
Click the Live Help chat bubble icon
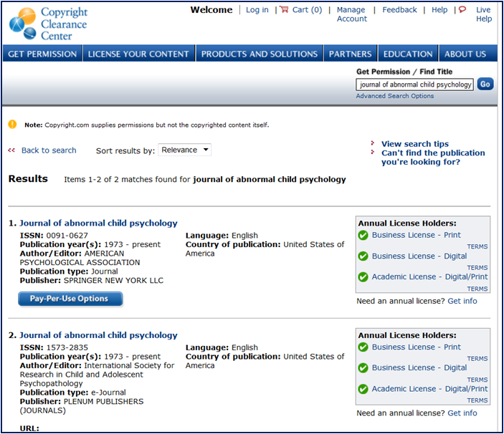[462, 10]
